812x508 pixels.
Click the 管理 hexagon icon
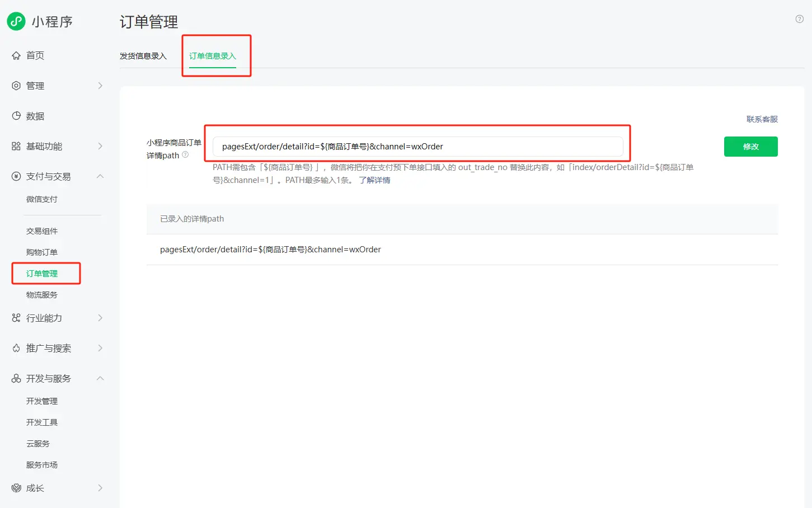coord(16,86)
